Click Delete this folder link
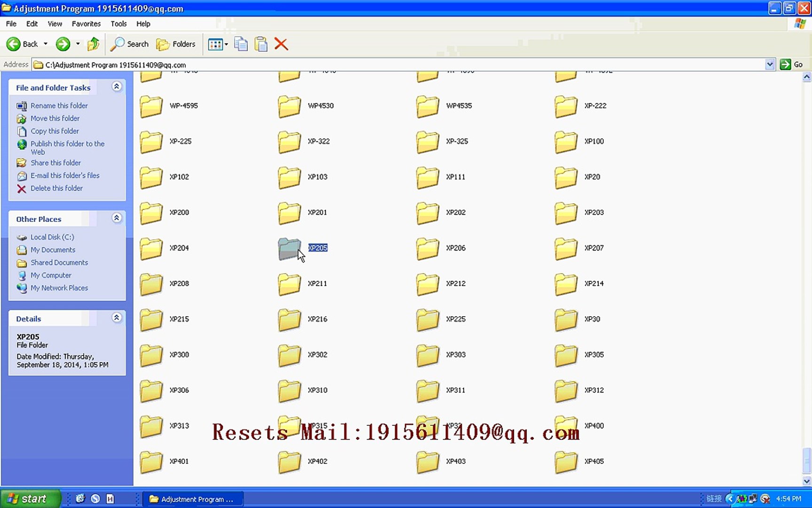812x508 pixels. [56, 188]
